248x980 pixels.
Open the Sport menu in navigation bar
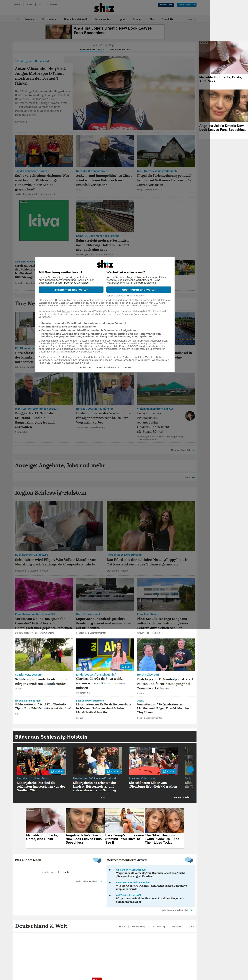coord(122,19)
